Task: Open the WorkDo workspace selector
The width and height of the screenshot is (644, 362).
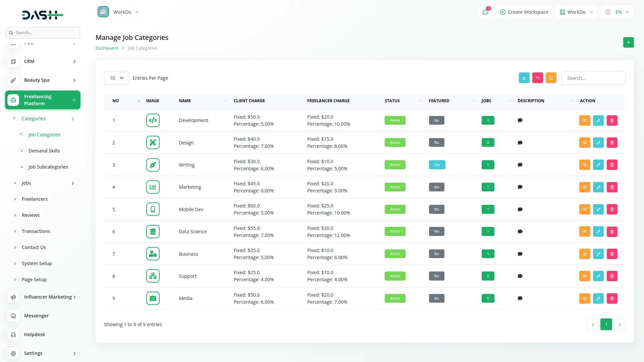Action: coord(119,12)
